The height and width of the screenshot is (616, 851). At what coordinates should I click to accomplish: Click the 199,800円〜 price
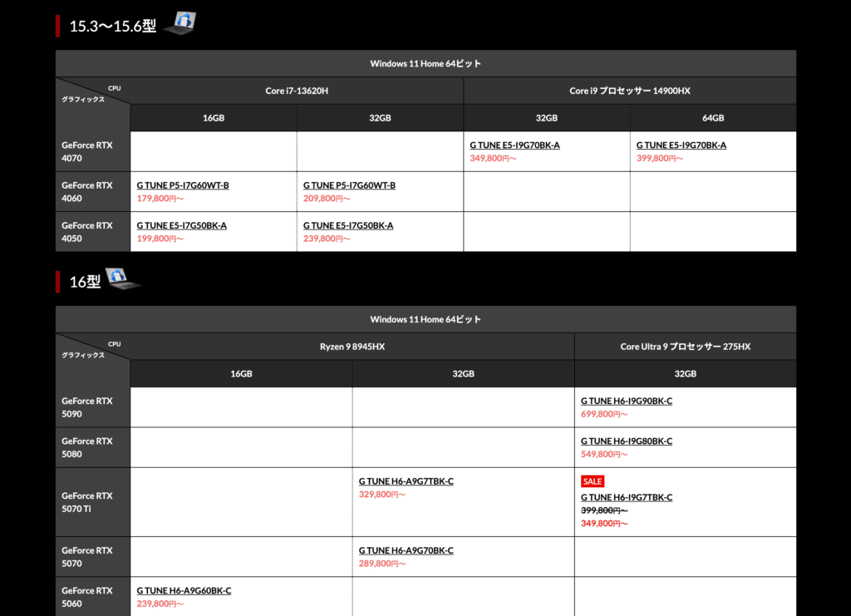point(160,239)
